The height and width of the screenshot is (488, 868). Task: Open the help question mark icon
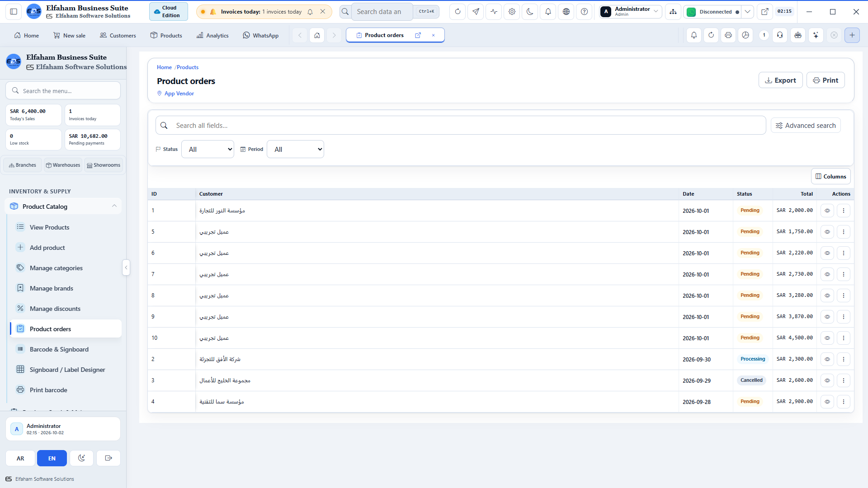pos(584,12)
